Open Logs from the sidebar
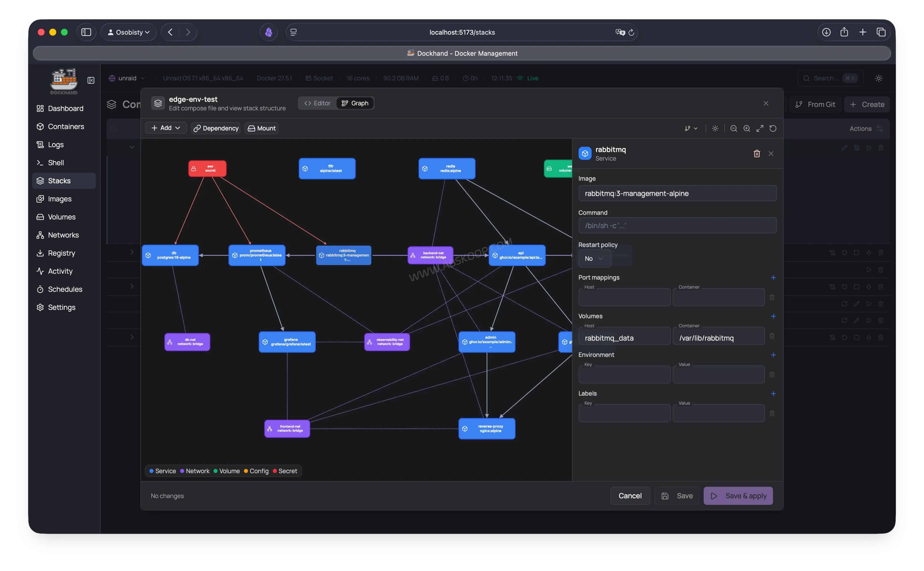The height and width of the screenshot is (571, 924). (x=64, y=145)
